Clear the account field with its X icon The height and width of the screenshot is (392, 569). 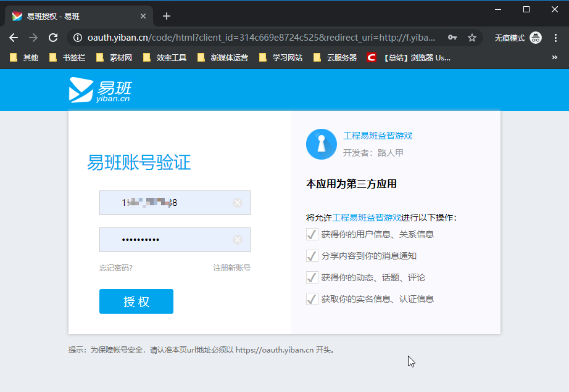click(238, 203)
